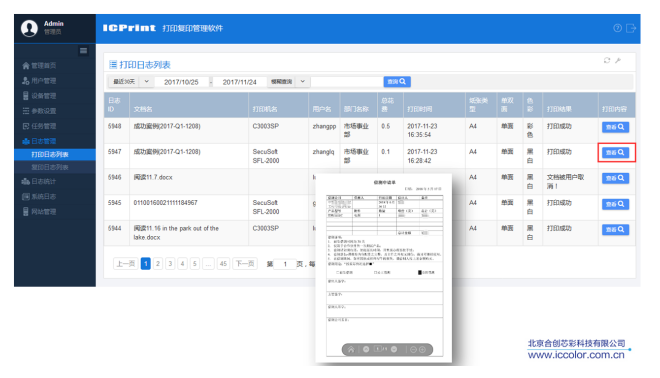Image resolution: width=660 pixels, height=378 pixels.
Task: View print content of log 5948
Action: 615,127
